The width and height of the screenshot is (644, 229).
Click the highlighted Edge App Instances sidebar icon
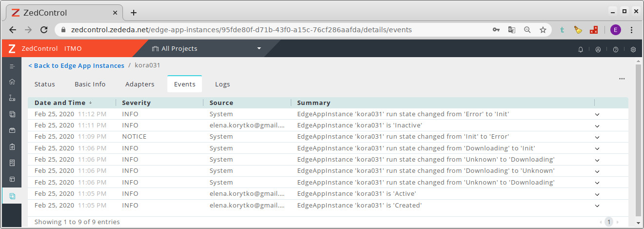(12, 196)
